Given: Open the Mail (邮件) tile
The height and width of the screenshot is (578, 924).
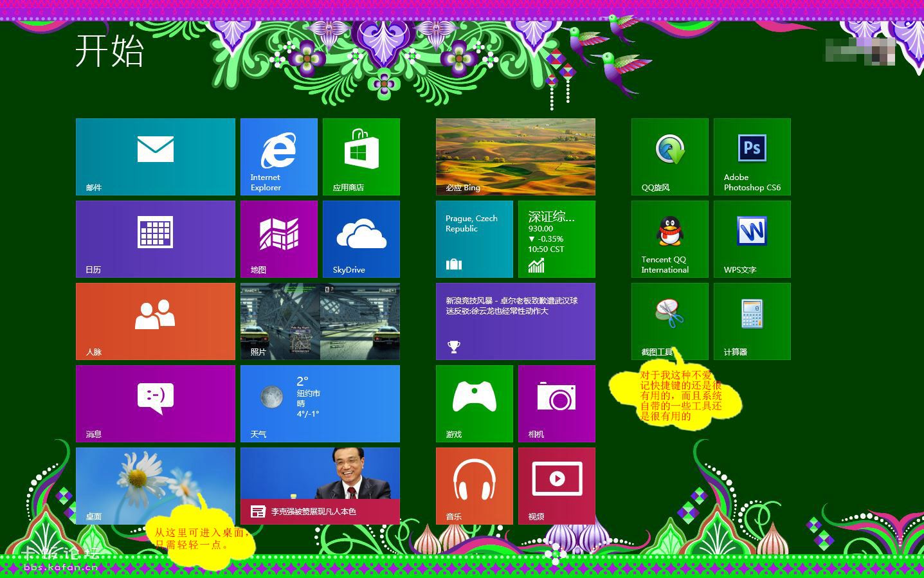Looking at the screenshot, I should tap(156, 157).
